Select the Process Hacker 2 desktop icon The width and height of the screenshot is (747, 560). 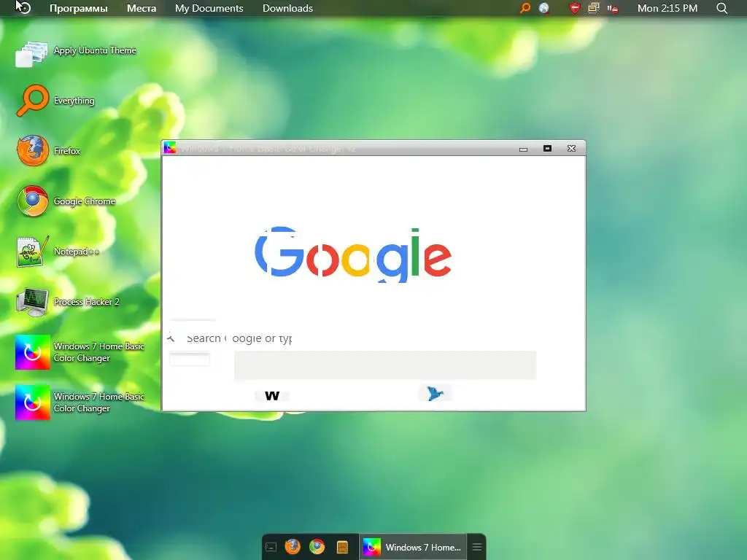[67, 302]
